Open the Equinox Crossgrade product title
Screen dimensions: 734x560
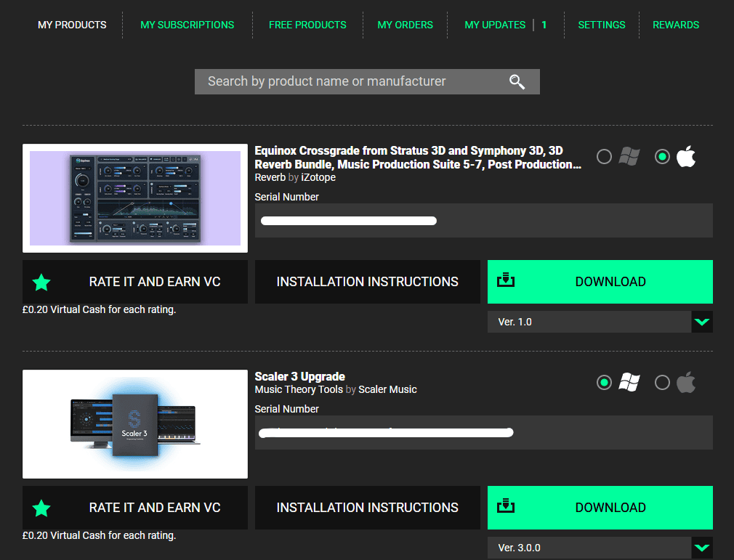tap(418, 158)
